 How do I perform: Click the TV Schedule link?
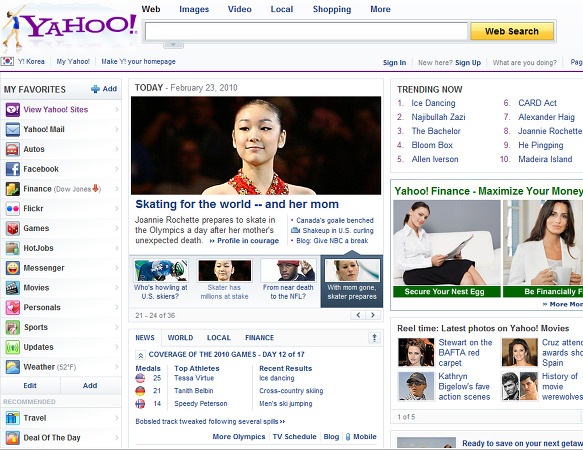294,437
